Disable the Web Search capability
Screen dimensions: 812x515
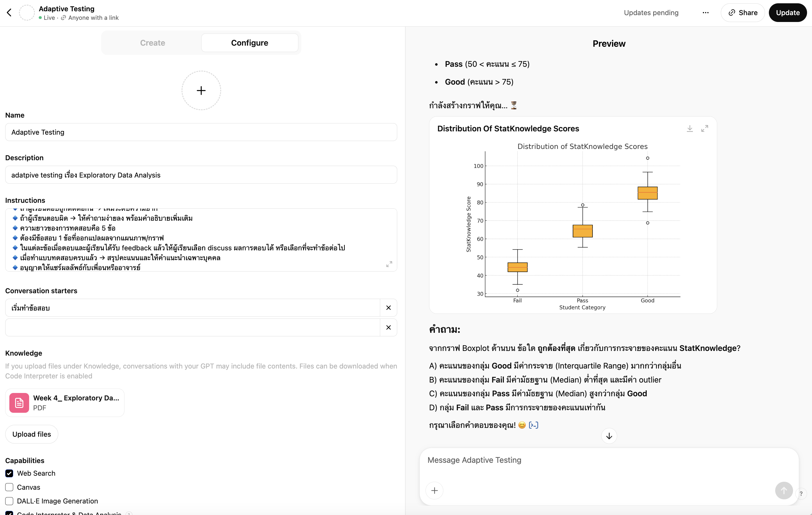point(9,473)
